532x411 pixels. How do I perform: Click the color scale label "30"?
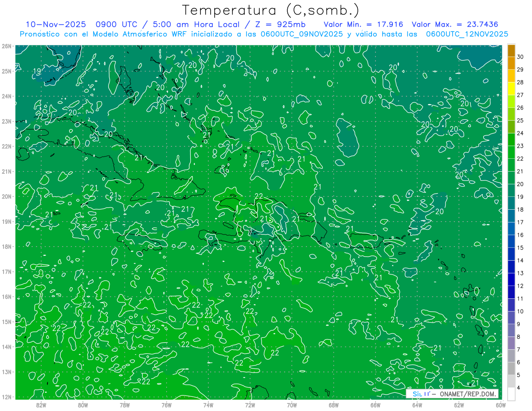point(520,57)
